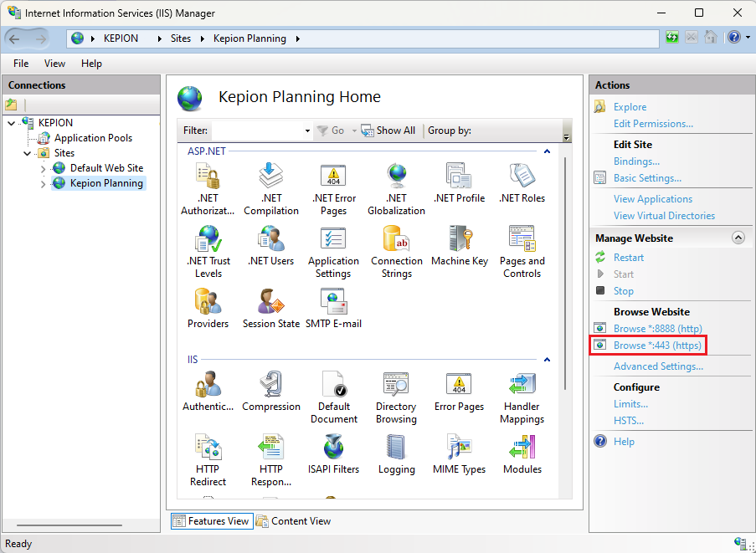Open the IIS Error Pages feature

(x=459, y=392)
